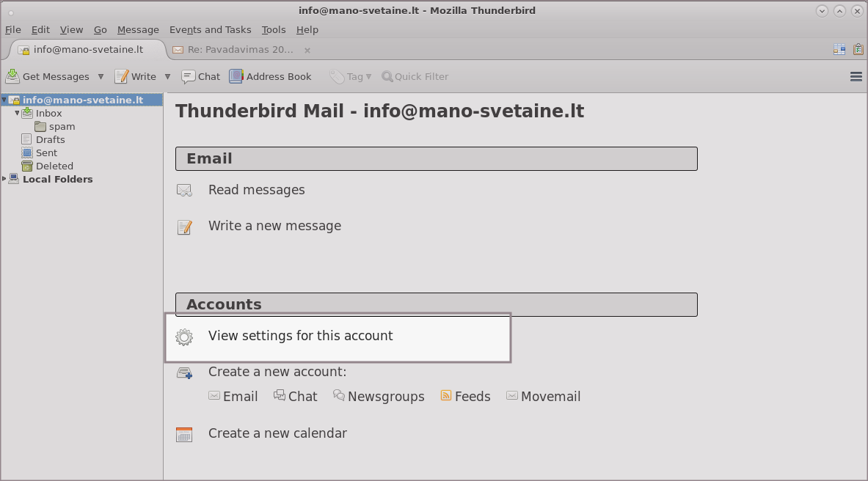Viewport: 868px width, 481px height.
Task: Click the Tasks icon in tab bar
Action: (858, 50)
